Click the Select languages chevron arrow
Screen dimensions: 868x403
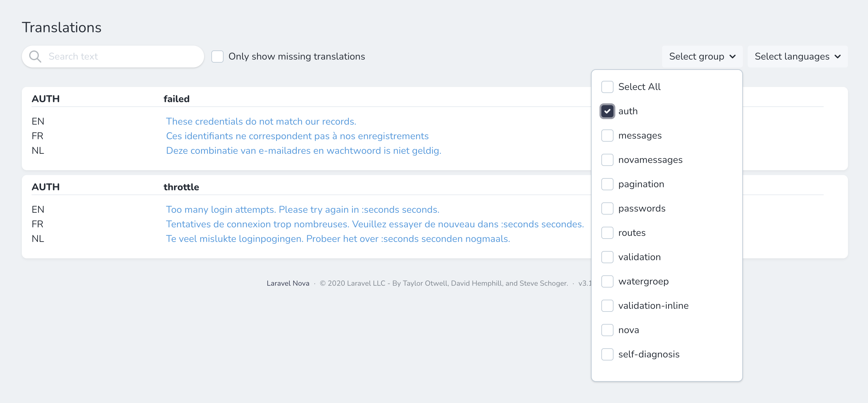[838, 57]
